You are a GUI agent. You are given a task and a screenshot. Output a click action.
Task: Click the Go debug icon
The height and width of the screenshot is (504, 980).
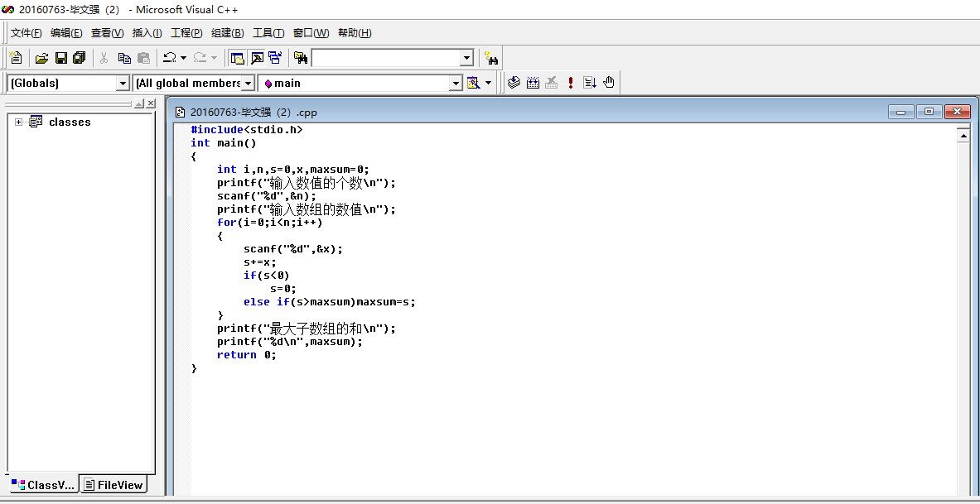pyautogui.click(x=589, y=83)
